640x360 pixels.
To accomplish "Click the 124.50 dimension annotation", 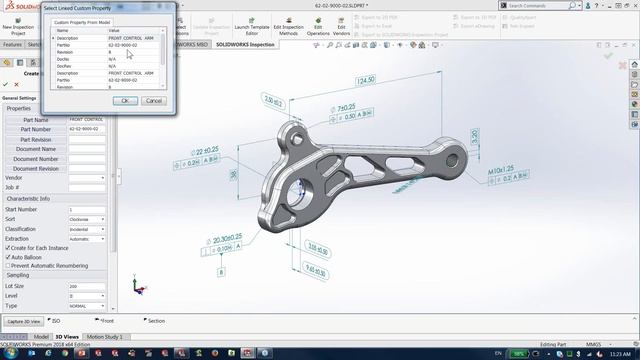I will (365, 80).
